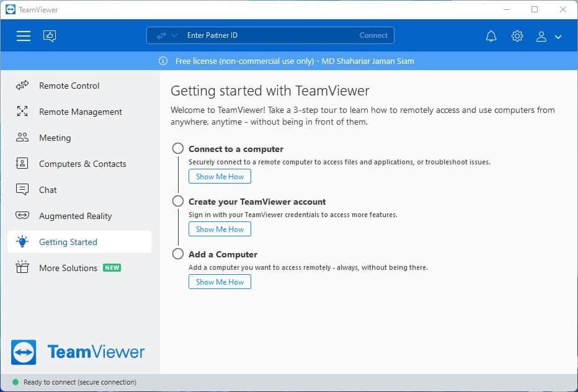The width and height of the screenshot is (578, 392).
Task: Minimize the TeamViewer window
Action: pos(507,9)
